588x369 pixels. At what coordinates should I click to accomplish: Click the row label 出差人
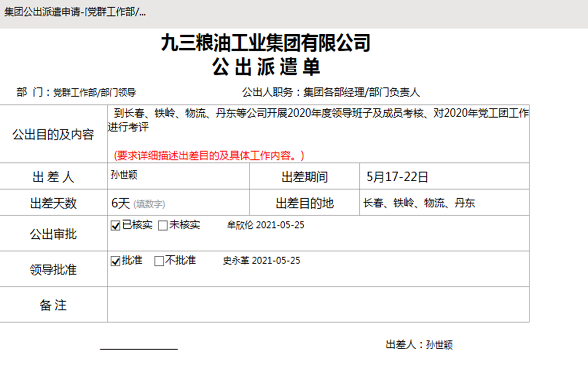53,177
